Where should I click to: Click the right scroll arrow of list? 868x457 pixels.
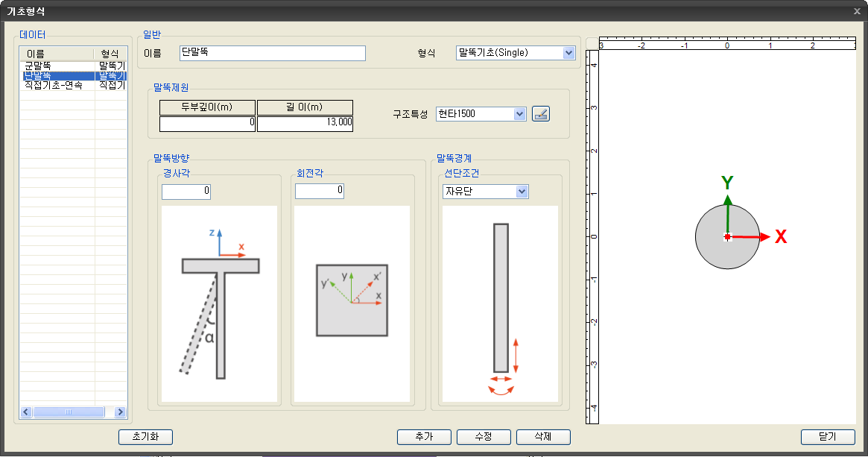click(x=120, y=412)
